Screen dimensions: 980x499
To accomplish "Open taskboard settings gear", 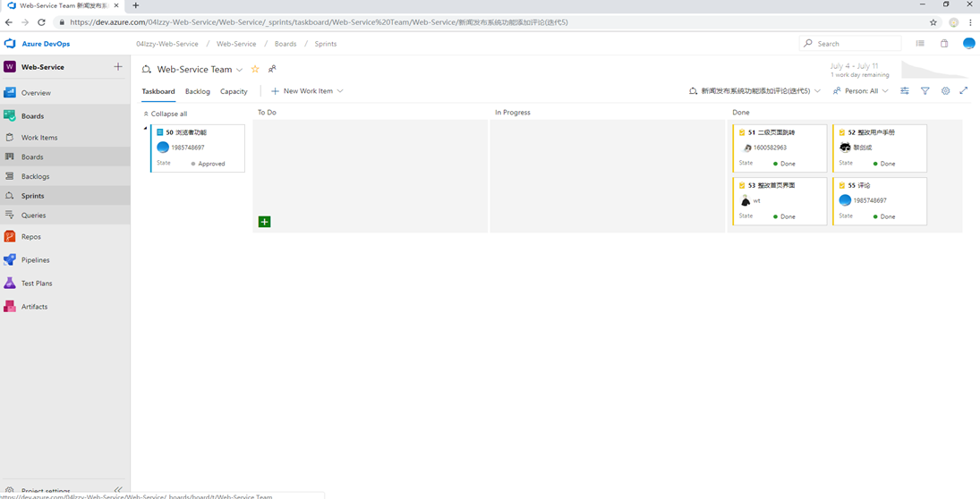I will (946, 90).
